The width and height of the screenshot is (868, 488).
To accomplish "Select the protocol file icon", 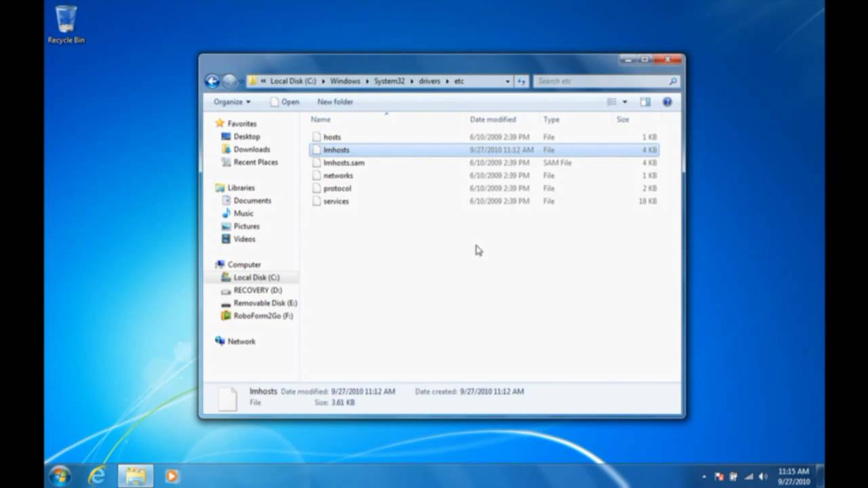I will click(316, 188).
